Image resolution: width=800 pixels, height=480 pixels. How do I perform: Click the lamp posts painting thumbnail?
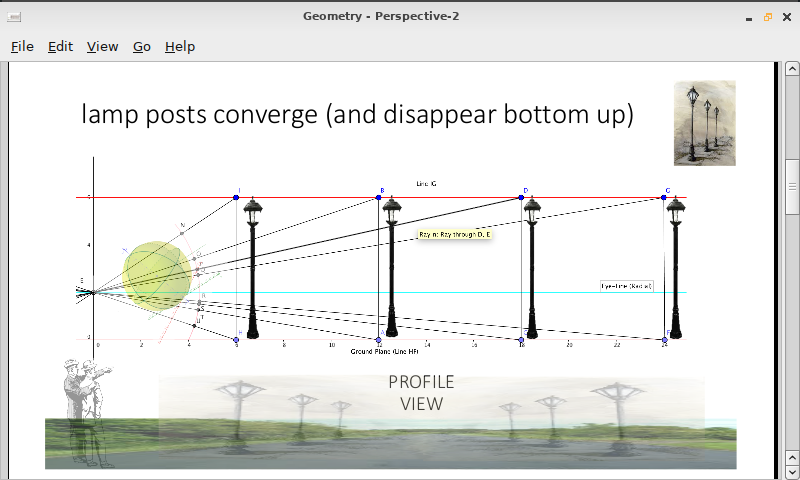[705, 123]
